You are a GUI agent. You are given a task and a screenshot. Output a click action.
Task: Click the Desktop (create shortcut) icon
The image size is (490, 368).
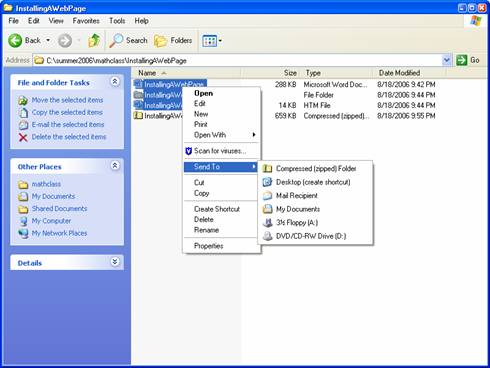tap(267, 182)
